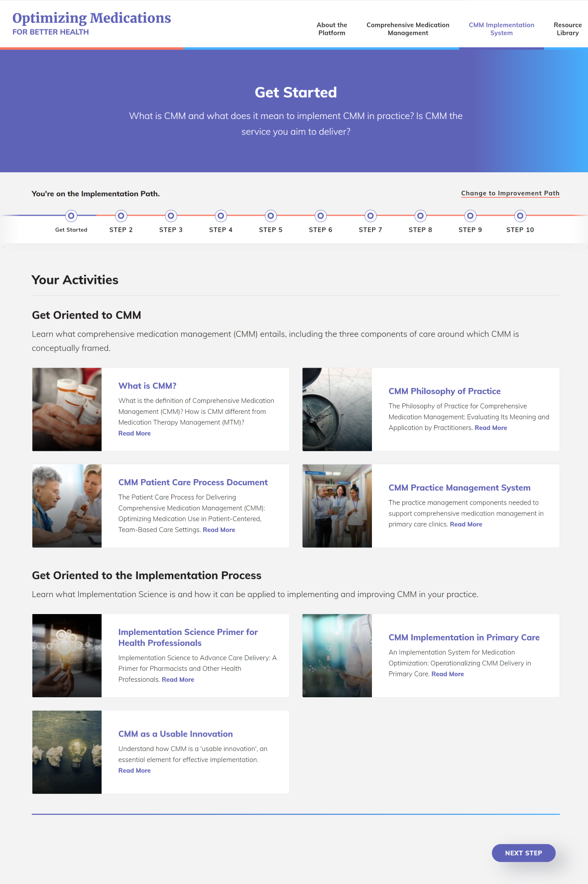Click the Optimizing Medications site logo
Viewport: 588px width, 884px height.
[x=92, y=23]
